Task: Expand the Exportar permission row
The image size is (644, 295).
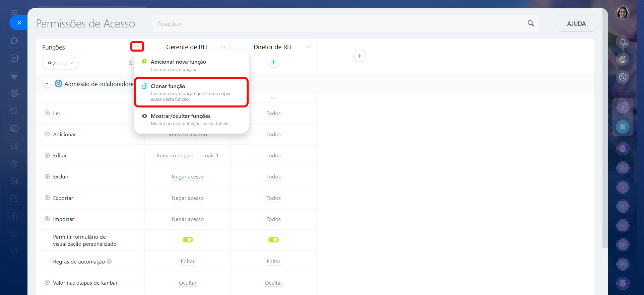Action: click(47, 198)
